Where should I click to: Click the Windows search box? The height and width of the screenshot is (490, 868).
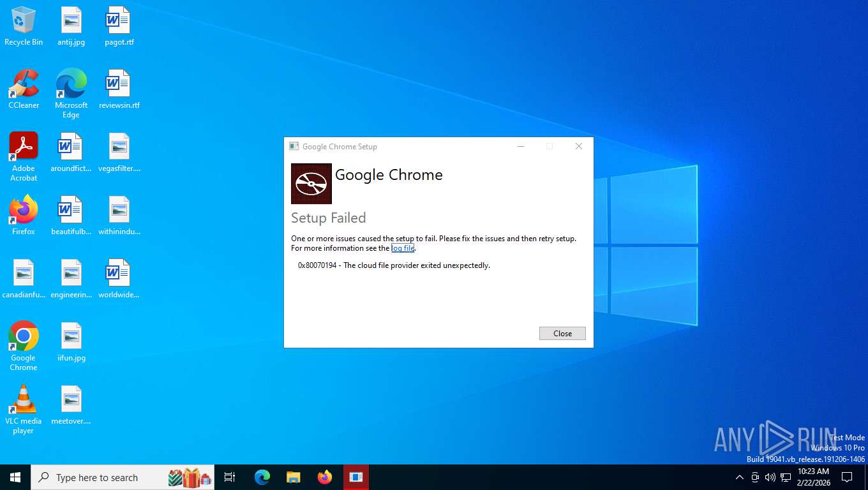(x=123, y=477)
